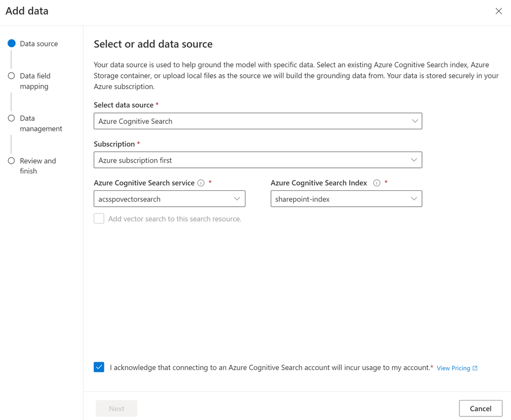Image resolution: width=511 pixels, height=420 pixels.
Task: Go to Data management step
Action: pyautogui.click(x=41, y=123)
